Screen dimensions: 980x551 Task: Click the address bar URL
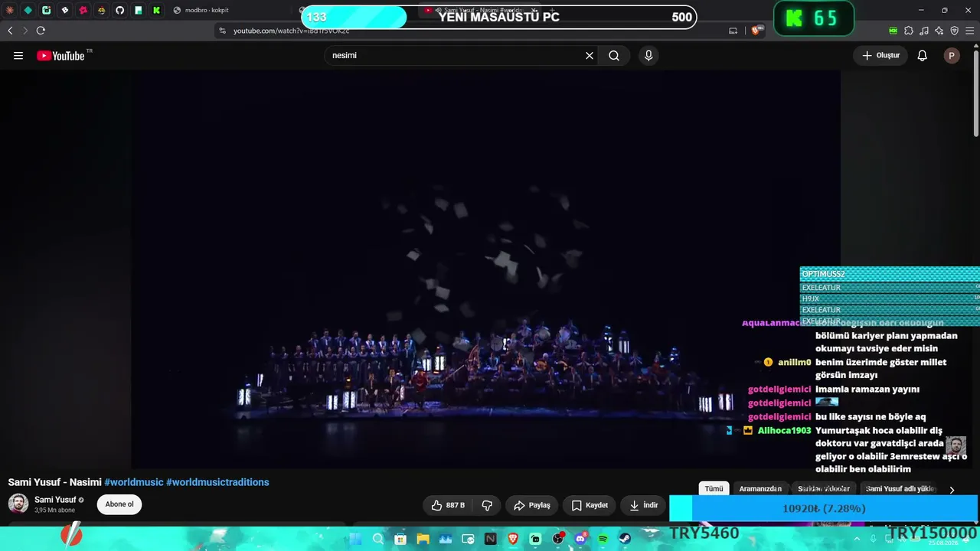coord(291,31)
